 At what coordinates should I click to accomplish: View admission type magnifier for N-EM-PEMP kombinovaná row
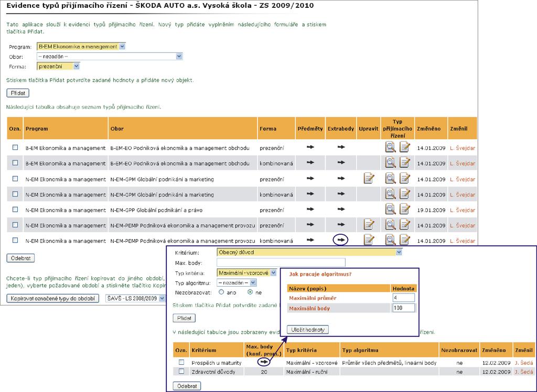click(390, 239)
